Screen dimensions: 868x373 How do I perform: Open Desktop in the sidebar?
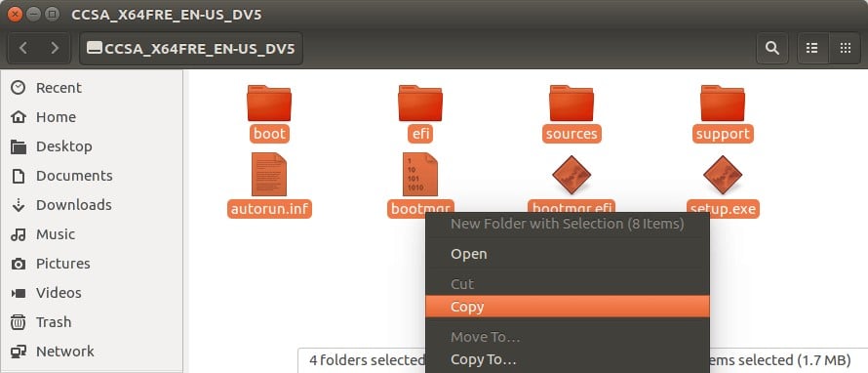coord(92,146)
